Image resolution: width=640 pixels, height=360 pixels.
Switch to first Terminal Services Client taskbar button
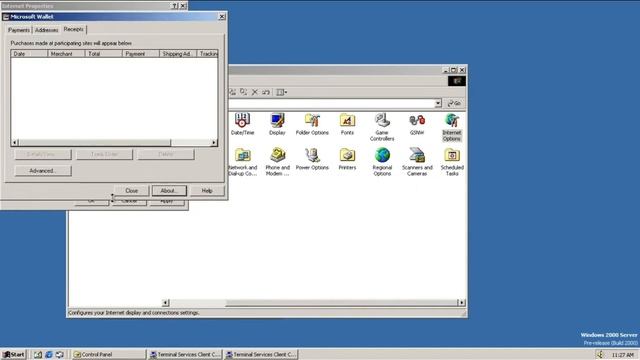[x=185, y=354]
